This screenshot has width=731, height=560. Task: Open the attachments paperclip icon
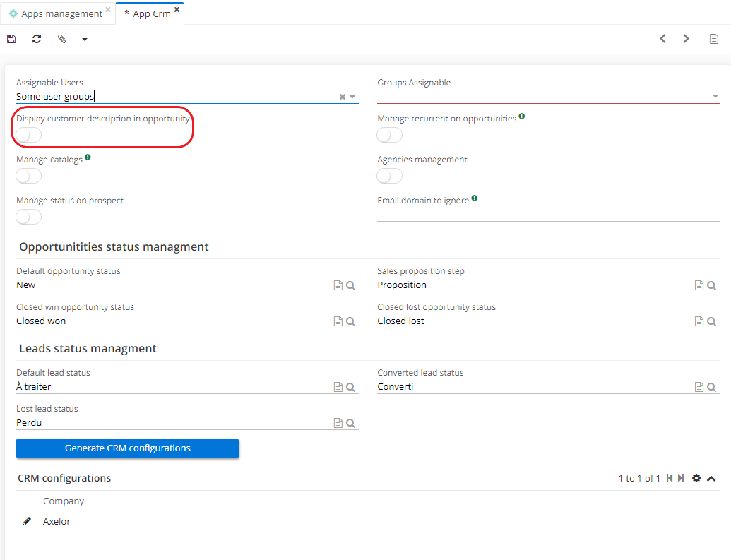click(x=61, y=39)
